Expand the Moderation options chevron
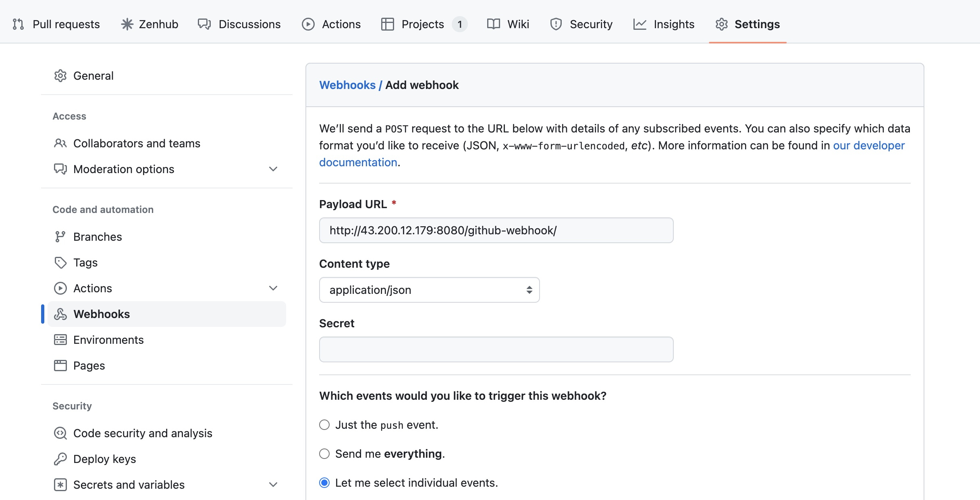 pyautogui.click(x=273, y=169)
